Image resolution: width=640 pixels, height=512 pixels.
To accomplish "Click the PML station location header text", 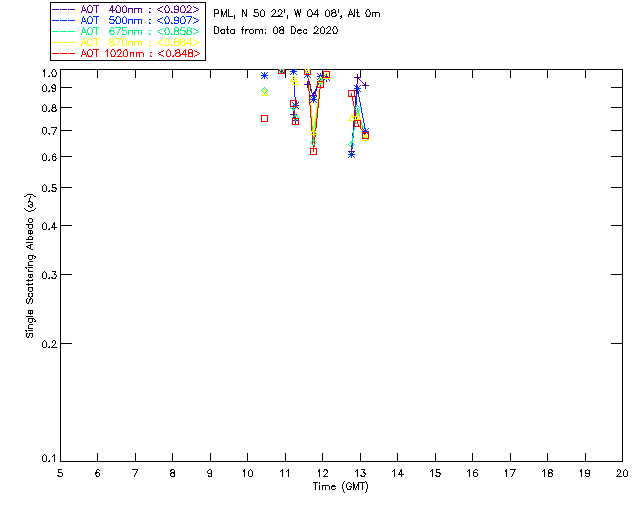I will coord(296,14).
